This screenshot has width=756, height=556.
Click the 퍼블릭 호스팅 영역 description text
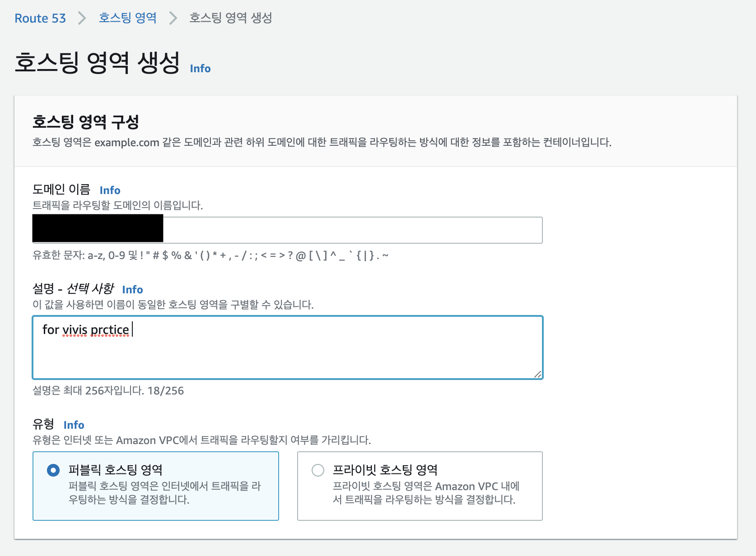coord(165,493)
